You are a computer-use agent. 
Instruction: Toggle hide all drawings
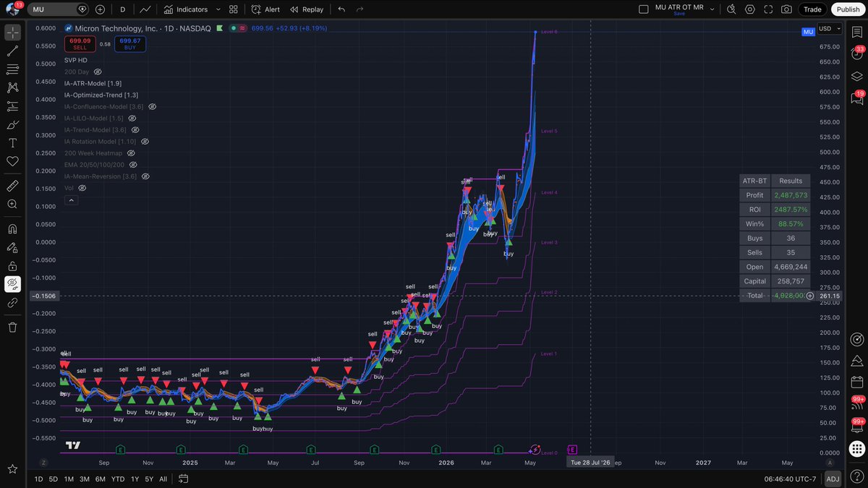coord(12,284)
